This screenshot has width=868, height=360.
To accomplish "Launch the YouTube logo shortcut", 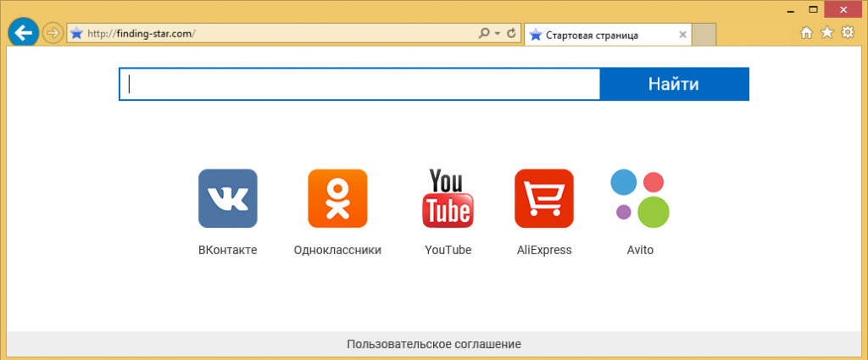I will (x=448, y=198).
